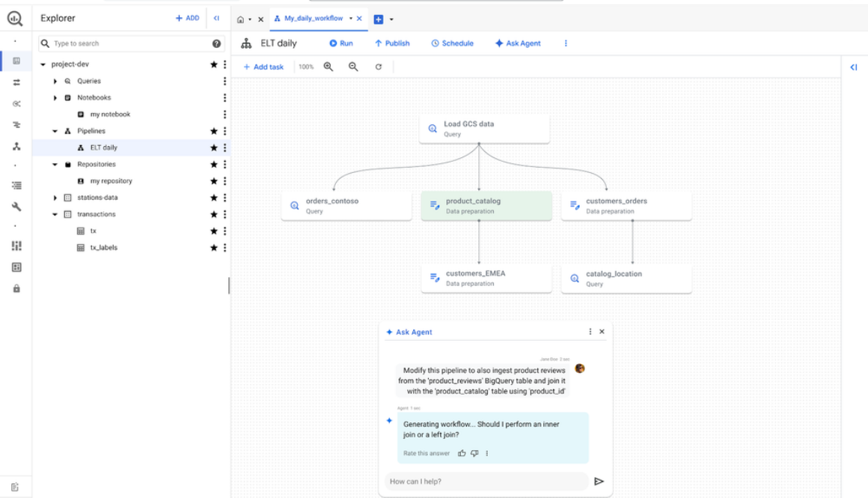868x498 pixels.
Task: Publish the pipeline
Action: click(391, 43)
